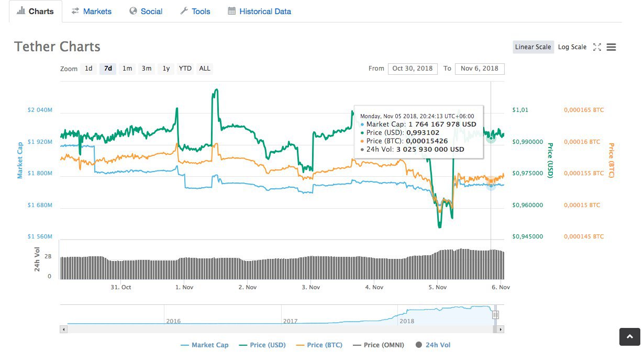Image resolution: width=644 pixels, height=352 pixels.
Task: Set zoom range to 1m
Action: pos(127,69)
